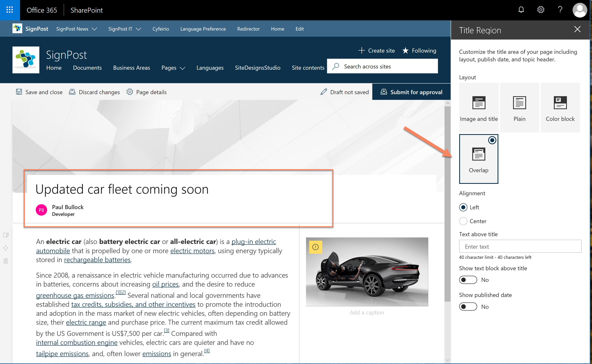
Task: Select the Center alignment radio button
Action: click(x=463, y=221)
